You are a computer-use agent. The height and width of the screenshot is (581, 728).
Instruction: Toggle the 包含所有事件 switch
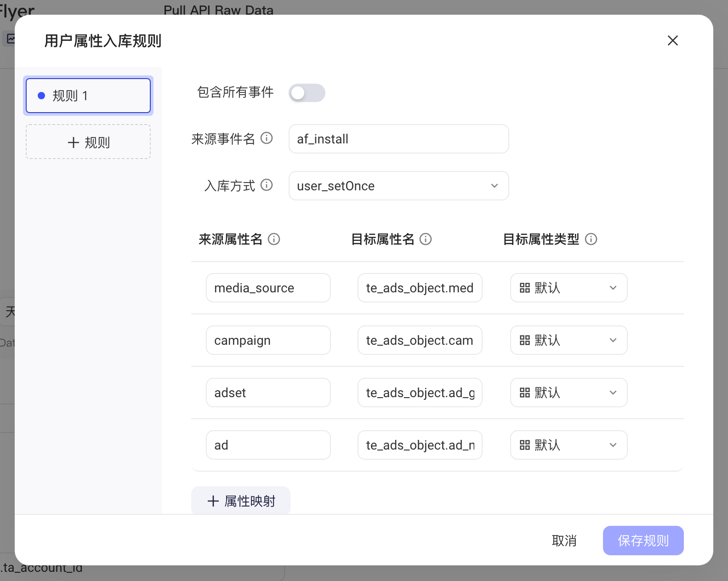(307, 93)
